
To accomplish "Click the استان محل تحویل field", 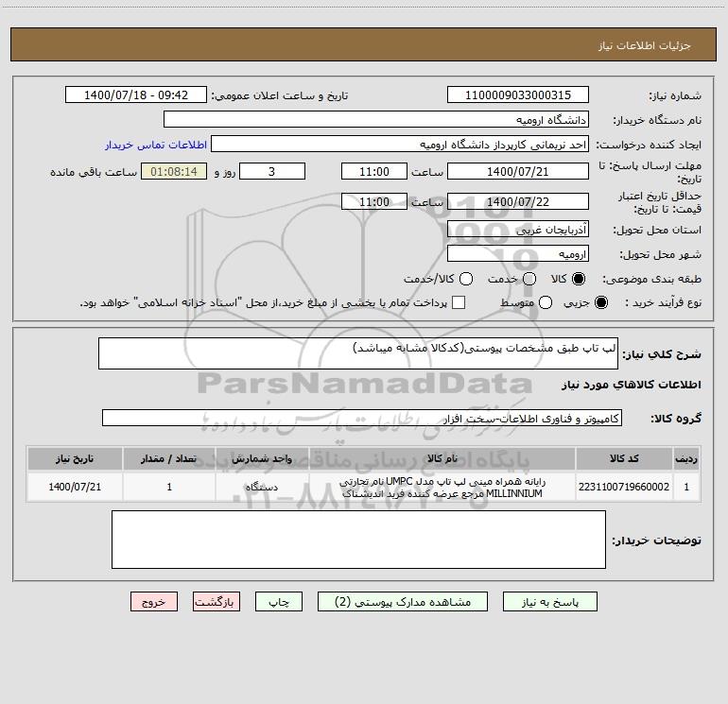I will 518,230.
